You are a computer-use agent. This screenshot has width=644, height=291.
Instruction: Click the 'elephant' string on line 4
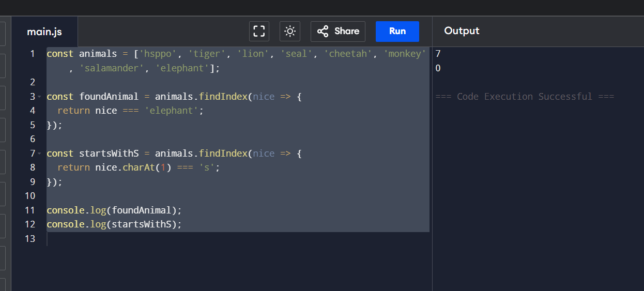tap(172, 111)
